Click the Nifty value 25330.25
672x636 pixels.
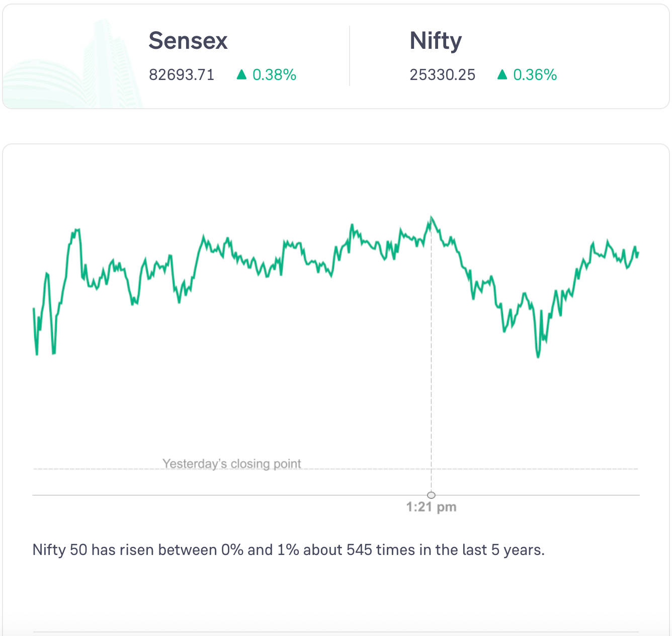click(442, 75)
